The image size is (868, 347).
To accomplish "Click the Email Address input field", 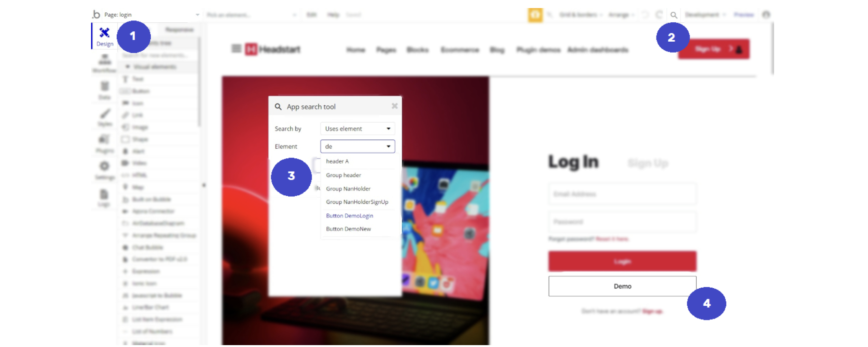I will click(x=622, y=194).
